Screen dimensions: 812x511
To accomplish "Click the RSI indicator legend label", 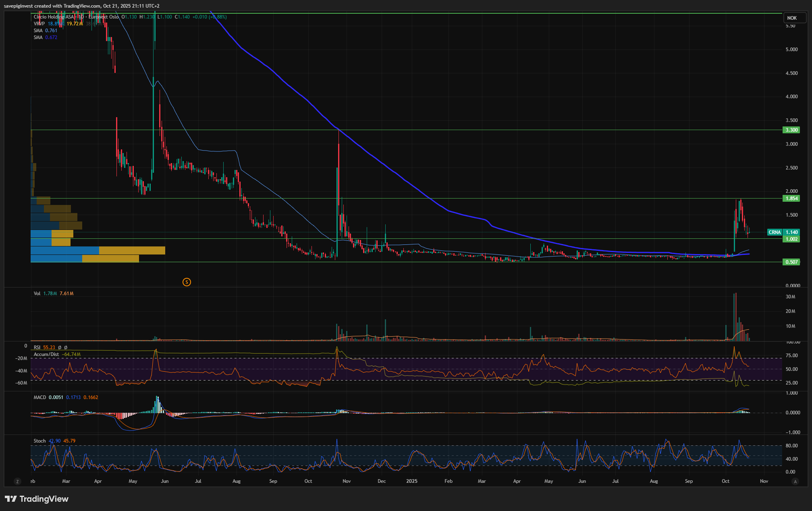I will coord(37,347).
